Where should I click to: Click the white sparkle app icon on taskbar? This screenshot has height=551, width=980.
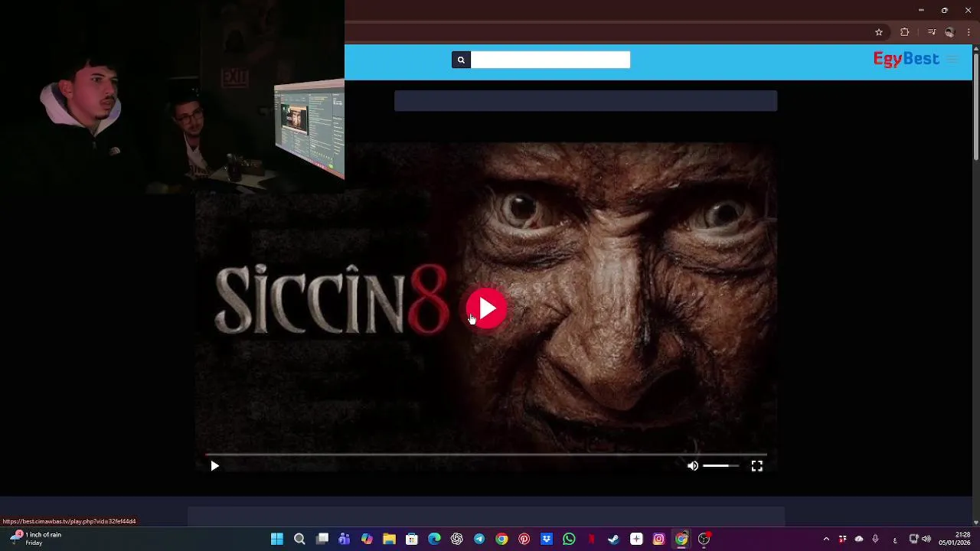[636, 539]
